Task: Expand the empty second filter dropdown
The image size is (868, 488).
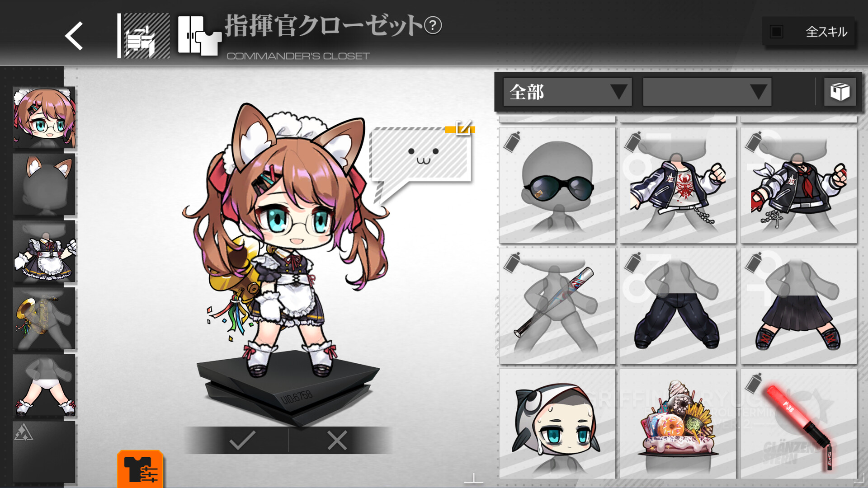Action: [707, 92]
